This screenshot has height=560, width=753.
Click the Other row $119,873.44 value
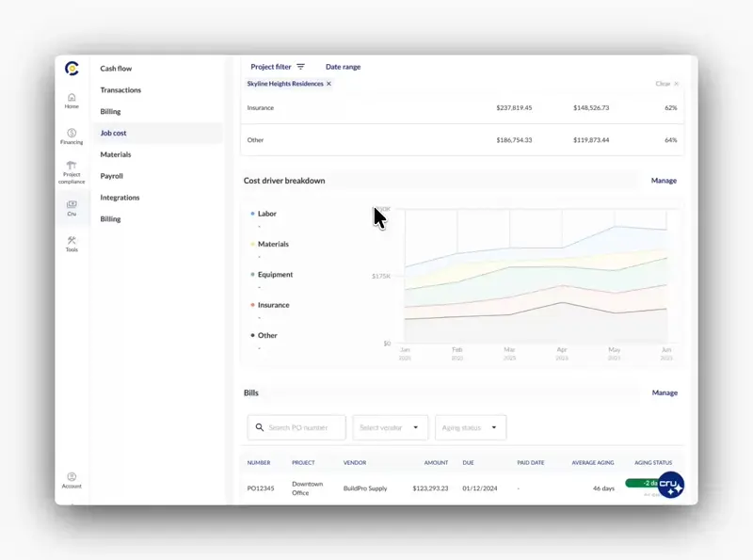click(591, 139)
